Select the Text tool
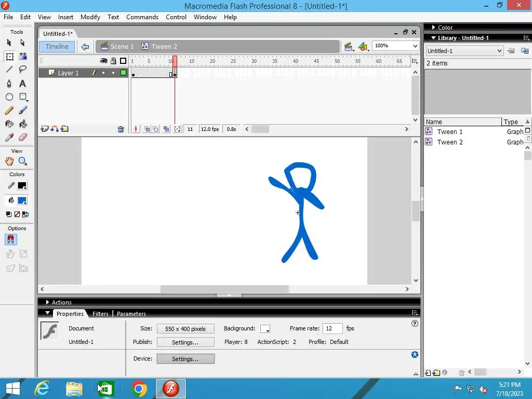 pyautogui.click(x=22, y=84)
